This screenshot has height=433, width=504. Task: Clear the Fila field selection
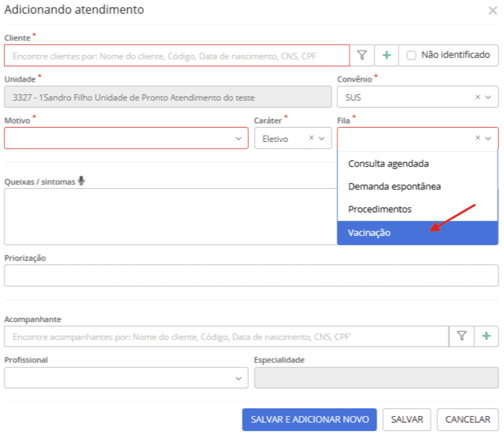point(477,138)
